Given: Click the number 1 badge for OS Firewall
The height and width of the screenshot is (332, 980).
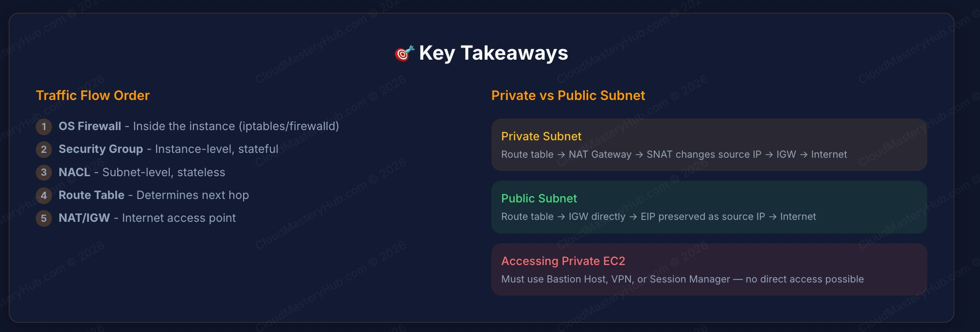Looking at the screenshot, I should click(x=44, y=127).
